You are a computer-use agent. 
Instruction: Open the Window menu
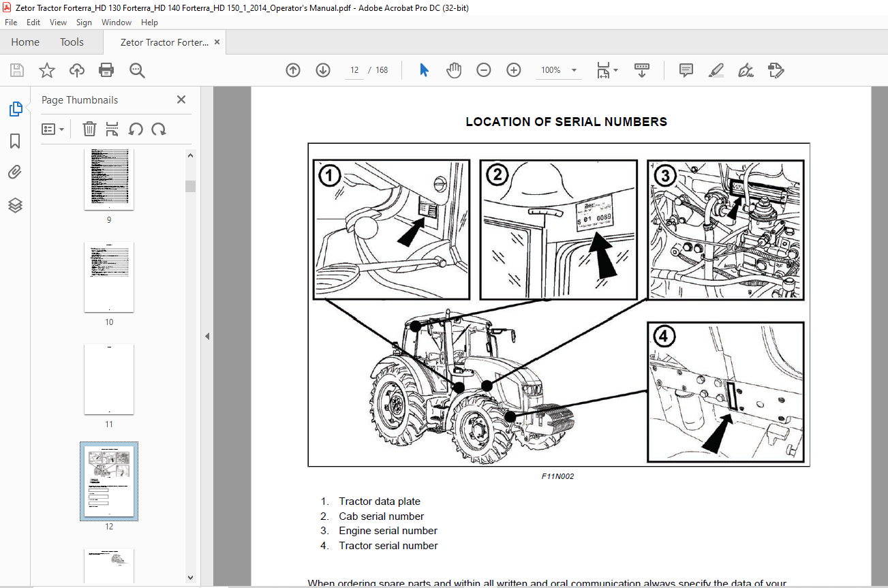coord(117,22)
